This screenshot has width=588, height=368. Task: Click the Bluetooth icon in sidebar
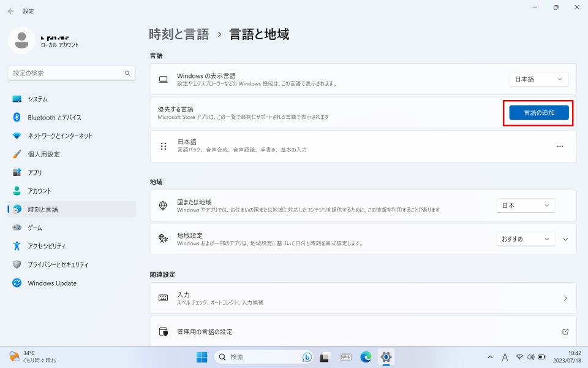(x=17, y=117)
